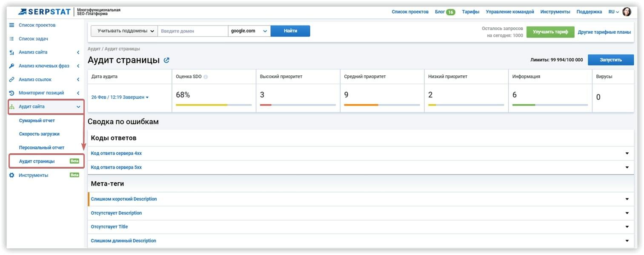Open the user avatar menu
644x255 pixels.
click(627, 12)
